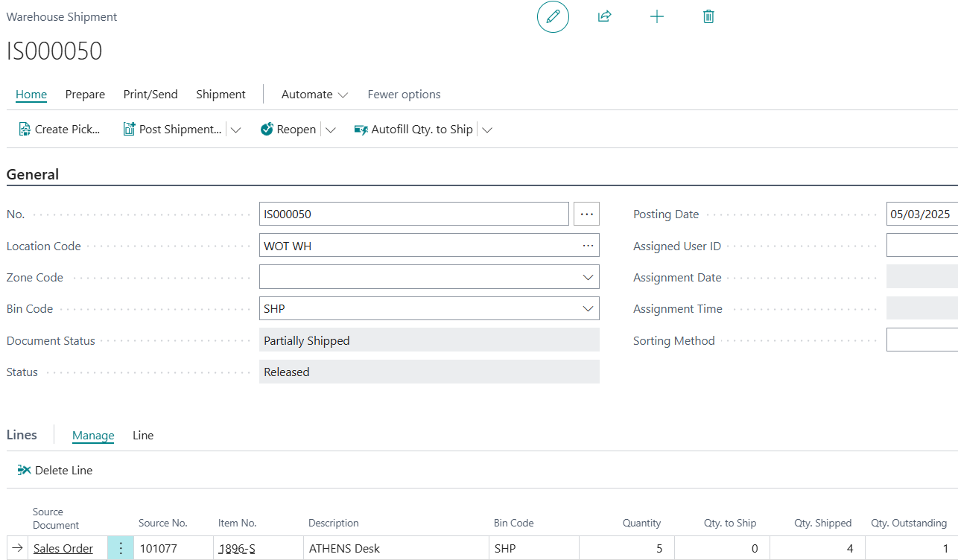Open the assist-edit ellipsis beside No. field
Screen dimensions: 958x560
[x=587, y=214]
